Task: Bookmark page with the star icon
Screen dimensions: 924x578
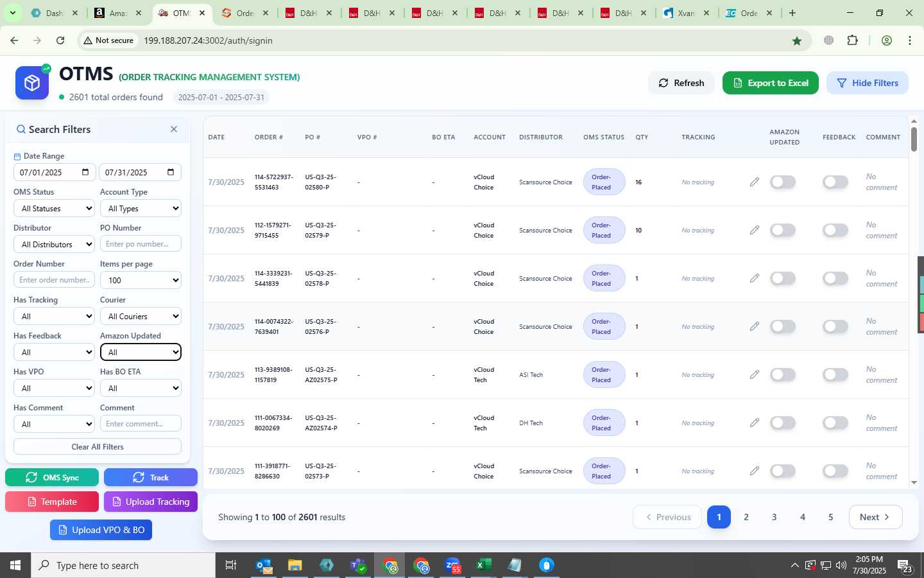Action: click(x=797, y=40)
